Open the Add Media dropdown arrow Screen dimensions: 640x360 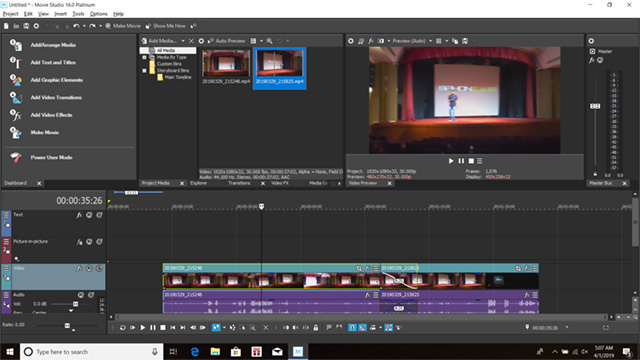[x=183, y=41]
